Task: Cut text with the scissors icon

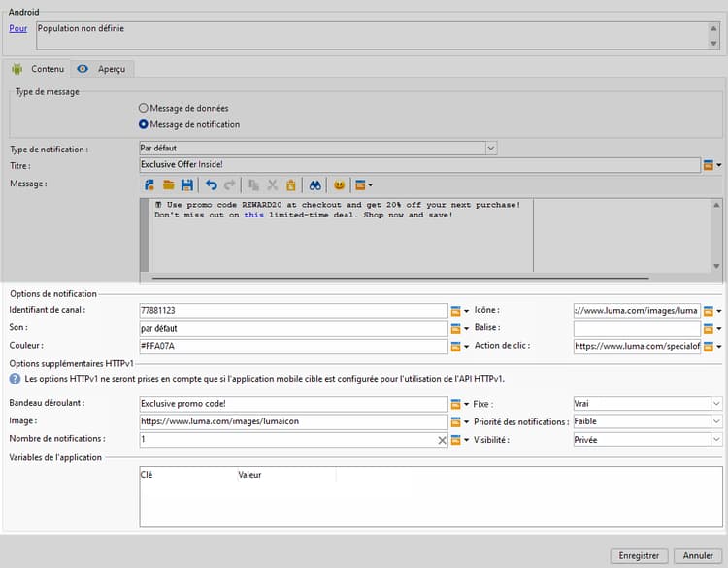Action: click(272, 185)
